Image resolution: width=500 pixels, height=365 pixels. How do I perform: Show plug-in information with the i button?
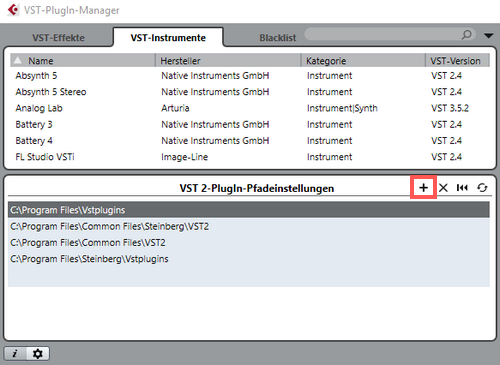[15, 353]
